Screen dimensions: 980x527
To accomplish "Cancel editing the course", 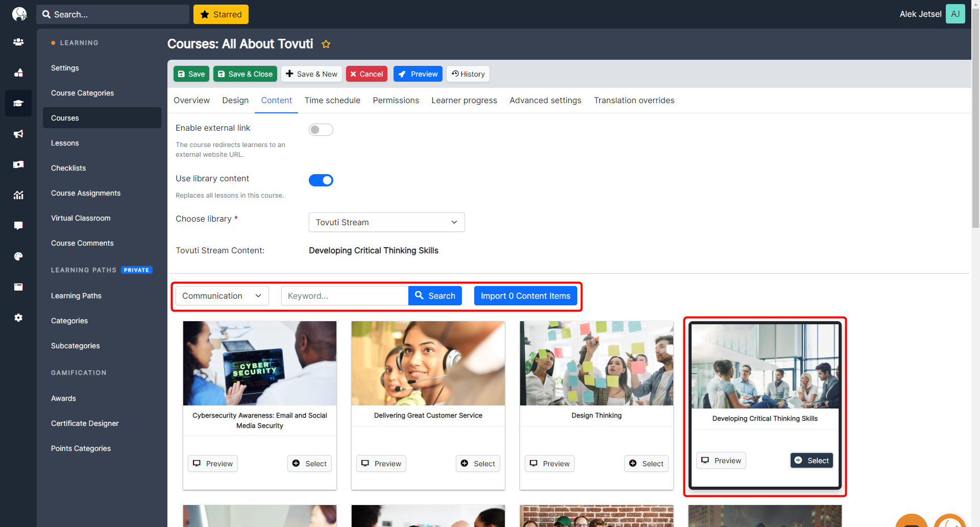I will pyautogui.click(x=366, y=74).
